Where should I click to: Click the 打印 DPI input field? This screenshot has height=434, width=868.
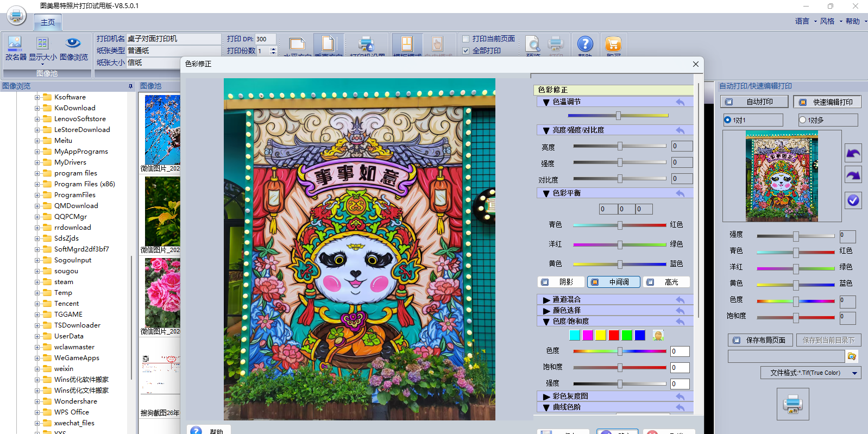tap(265, 39)
